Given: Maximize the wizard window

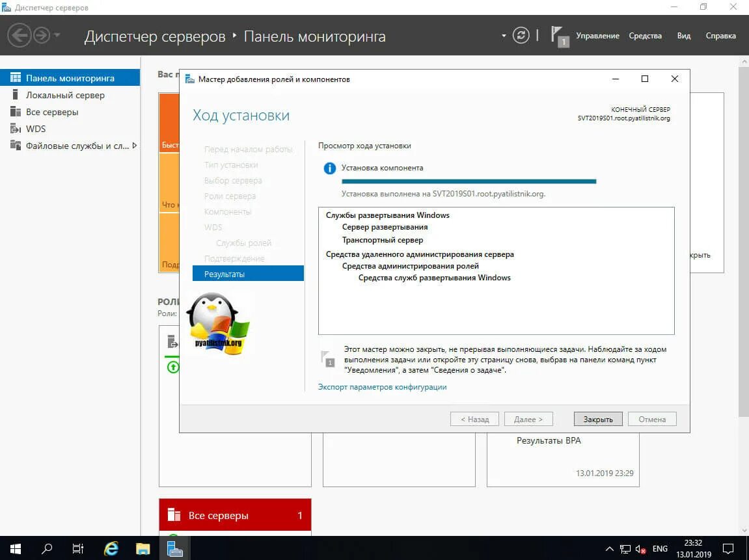Looking at the screenshot, I should 644,79.
